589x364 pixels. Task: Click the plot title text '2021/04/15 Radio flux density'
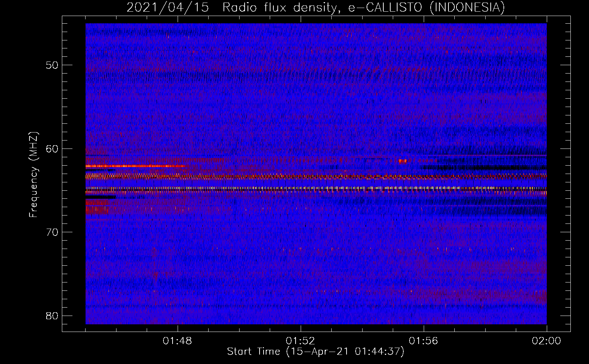(232, 7)
